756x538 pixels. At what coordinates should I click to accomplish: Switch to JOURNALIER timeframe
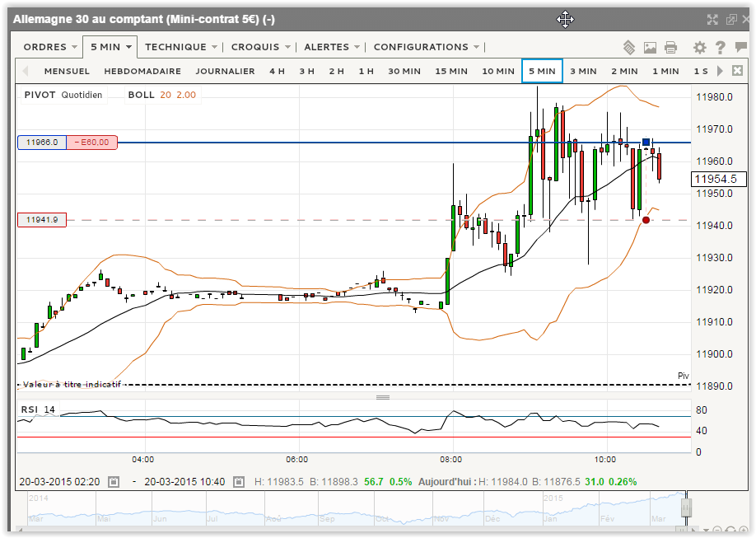[x=225, y=71]
